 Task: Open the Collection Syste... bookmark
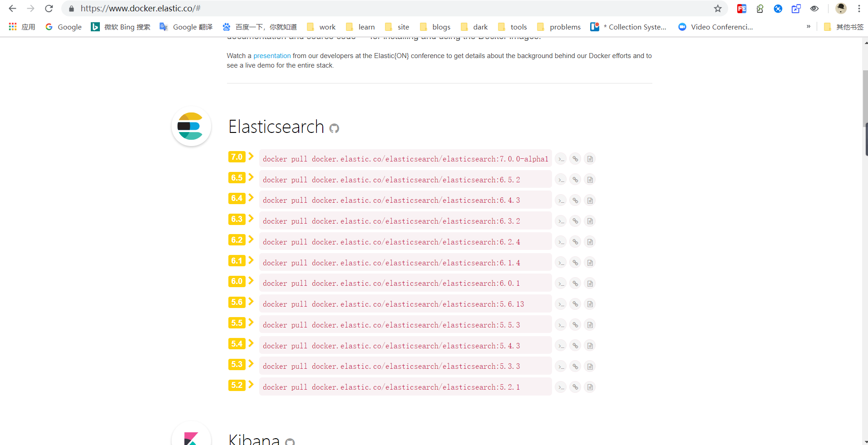(x=628, y=27)
